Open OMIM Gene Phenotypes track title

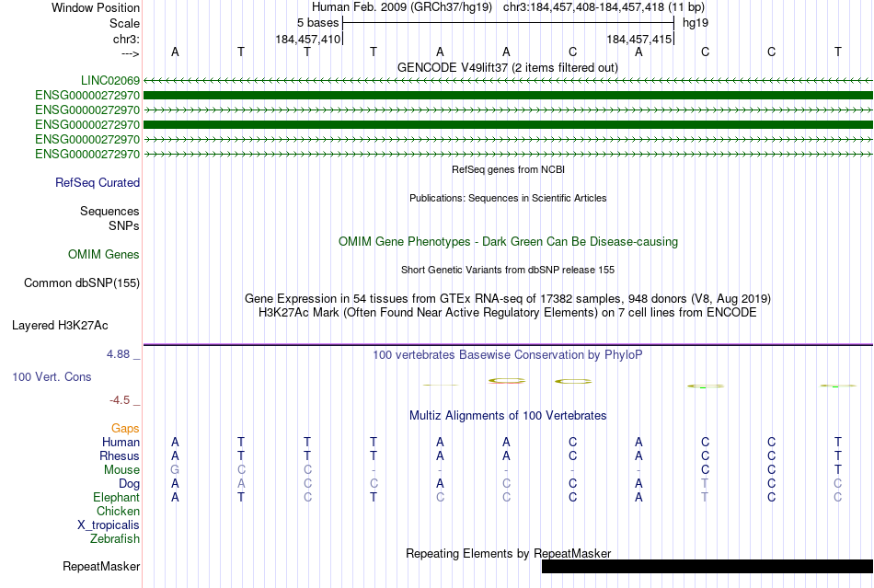pyautogui.click(x=508, y=241)
